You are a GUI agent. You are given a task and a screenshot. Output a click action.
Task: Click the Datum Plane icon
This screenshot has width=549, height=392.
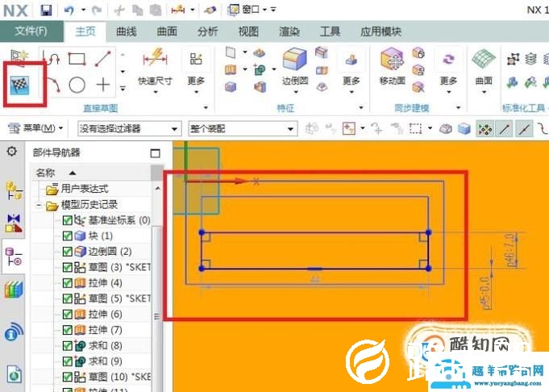coord(231,52)
